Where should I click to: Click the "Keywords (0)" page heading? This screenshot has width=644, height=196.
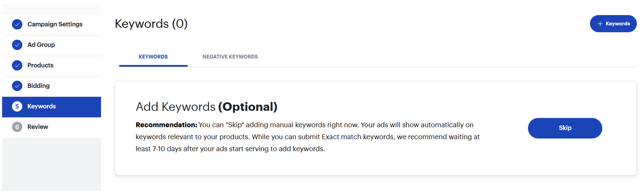[151, 24]
